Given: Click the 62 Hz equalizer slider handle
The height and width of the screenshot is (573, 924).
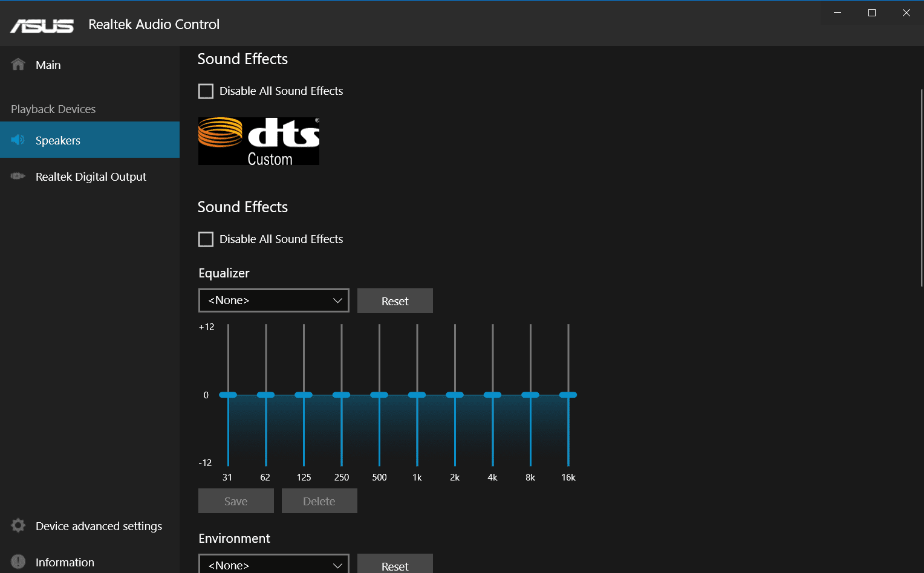Looking at the screenshot, I should click(266, 395).
